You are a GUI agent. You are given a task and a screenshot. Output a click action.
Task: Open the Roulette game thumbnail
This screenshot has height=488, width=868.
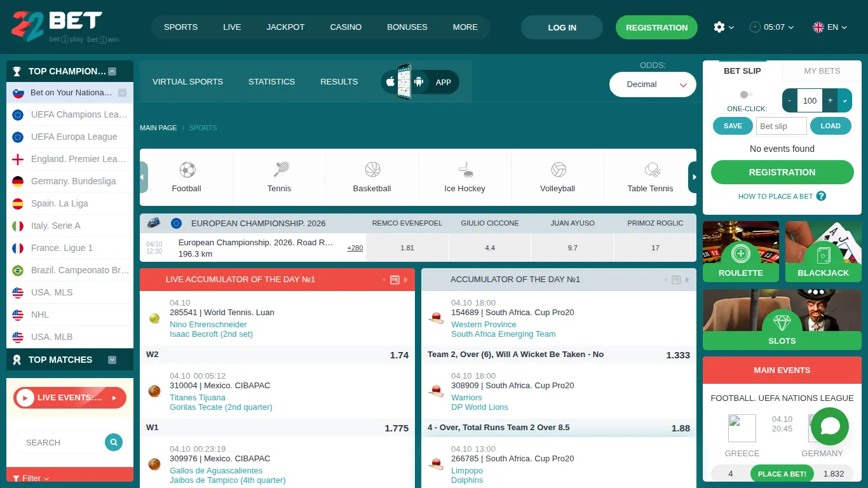pyautogui.click(x=741, y=252)
